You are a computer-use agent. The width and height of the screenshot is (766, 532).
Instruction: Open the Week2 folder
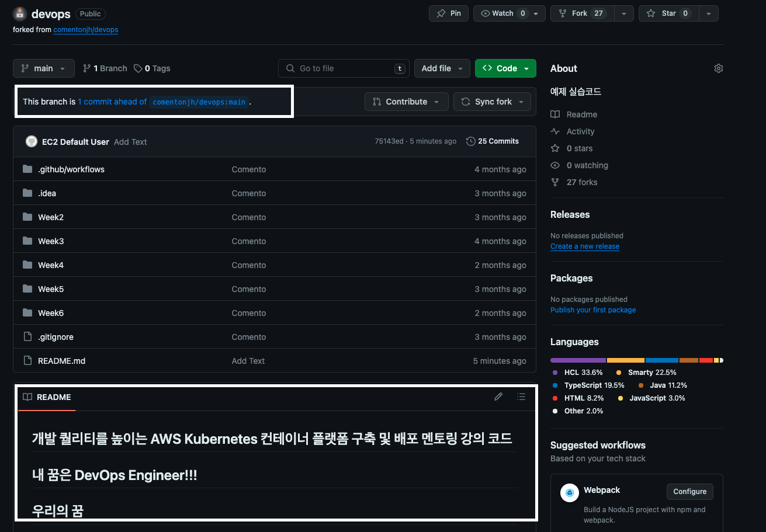[51, 217]
